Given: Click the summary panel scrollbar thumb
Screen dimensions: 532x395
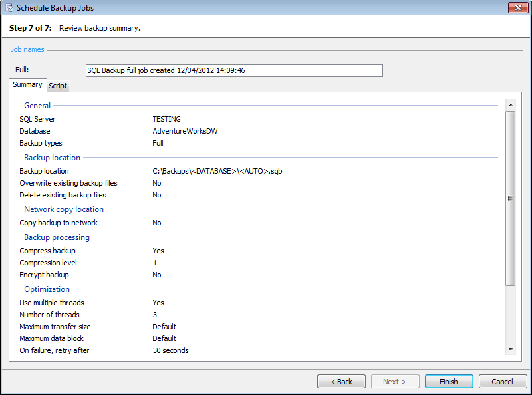Looking at the screenshot, I should click(x=510, y=197).
